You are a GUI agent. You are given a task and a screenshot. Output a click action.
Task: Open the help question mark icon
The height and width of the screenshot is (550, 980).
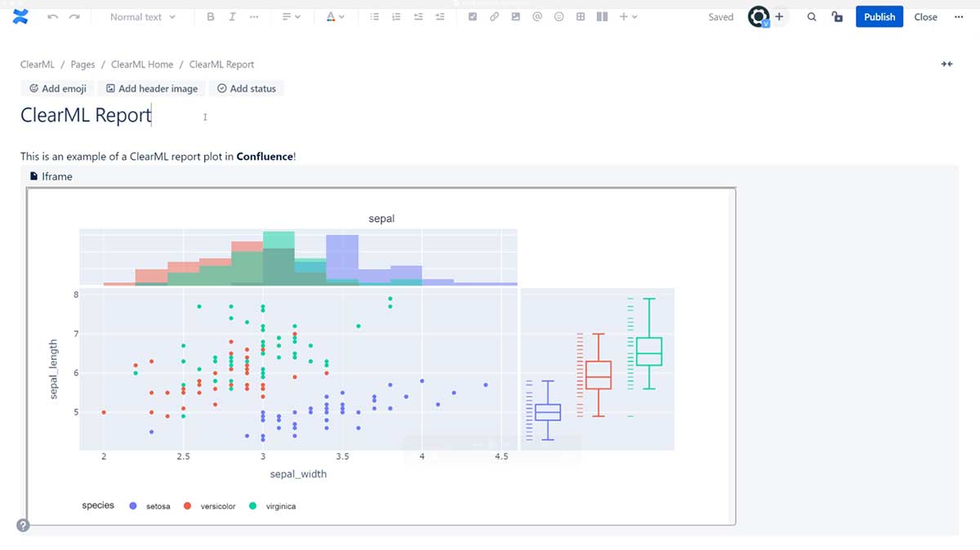click(x=23, y=526)
